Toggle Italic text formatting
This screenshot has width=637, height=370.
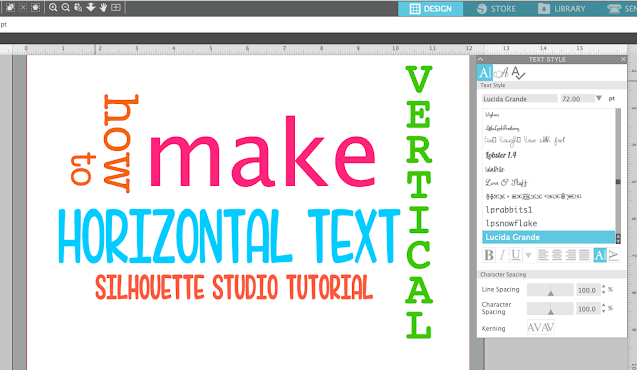pos(502,255)
